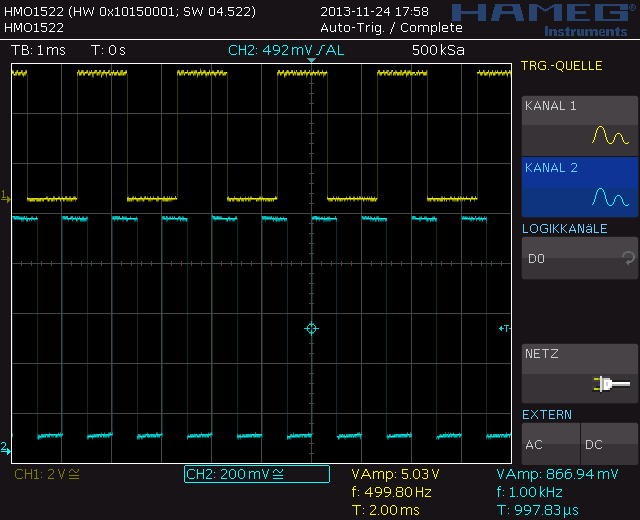Click the VAmp: 866.94 mV measurement
This screenshot has width=640, height=520.
(x=557, y=474)
